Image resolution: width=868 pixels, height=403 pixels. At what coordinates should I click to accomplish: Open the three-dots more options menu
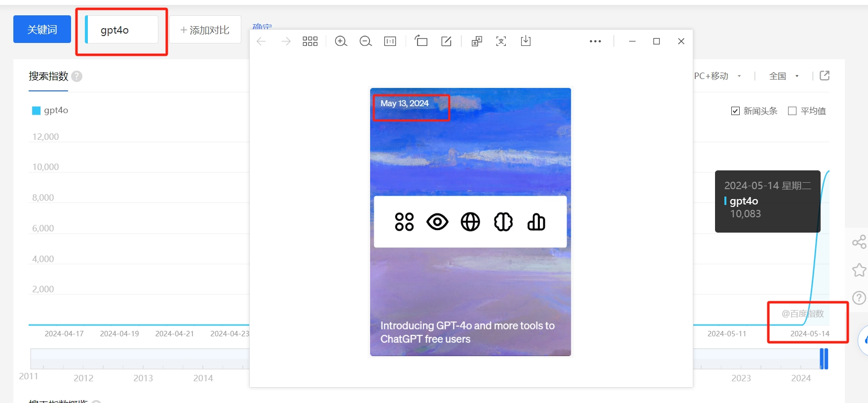click(595, 41)
